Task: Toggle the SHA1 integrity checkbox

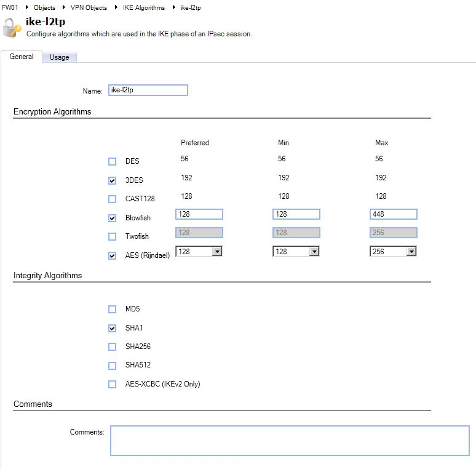Action: pyautogui.click(x=112, y=328)
